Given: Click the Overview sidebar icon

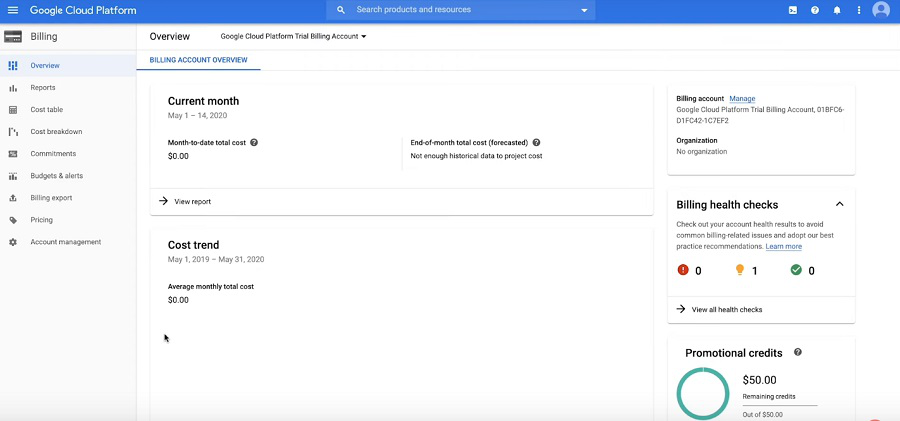Looking at the screenshot, I should pyautogui.click(x=13, y=65).
